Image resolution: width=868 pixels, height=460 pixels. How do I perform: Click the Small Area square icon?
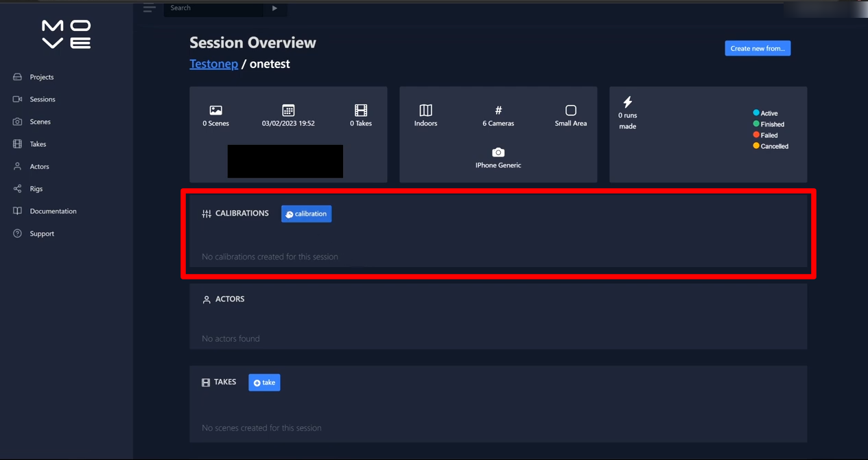pyautogui.click(x=571, y=111)
